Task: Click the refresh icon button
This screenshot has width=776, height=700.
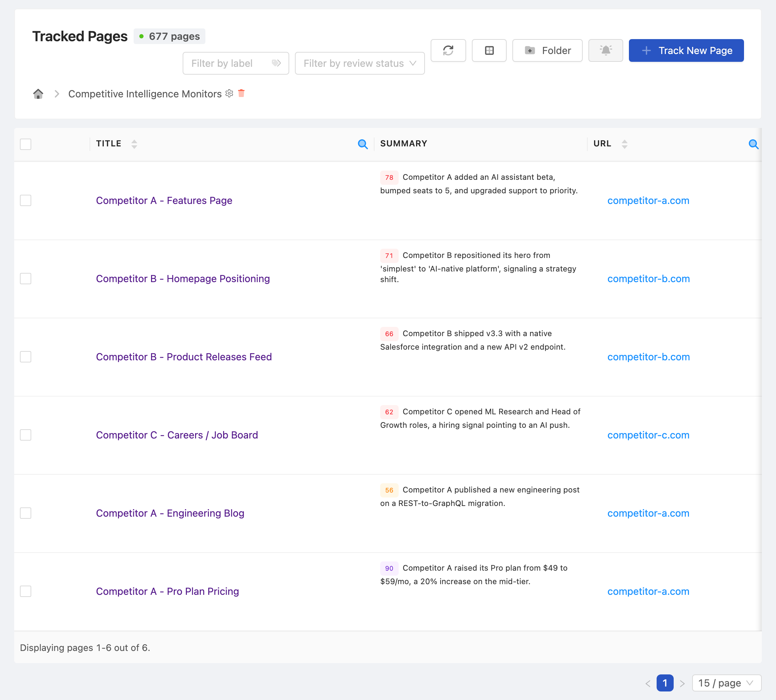Action: click(448, 50)
